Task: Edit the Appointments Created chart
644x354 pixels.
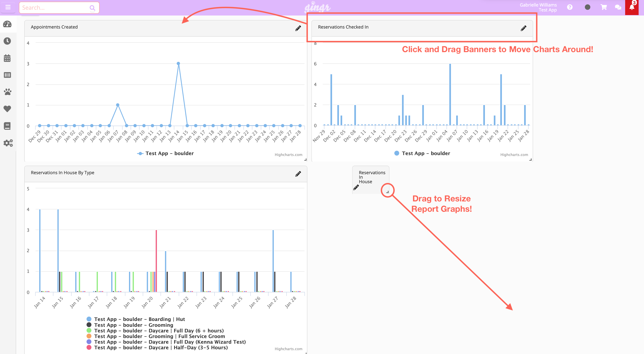Action: (x=298, y=28)
